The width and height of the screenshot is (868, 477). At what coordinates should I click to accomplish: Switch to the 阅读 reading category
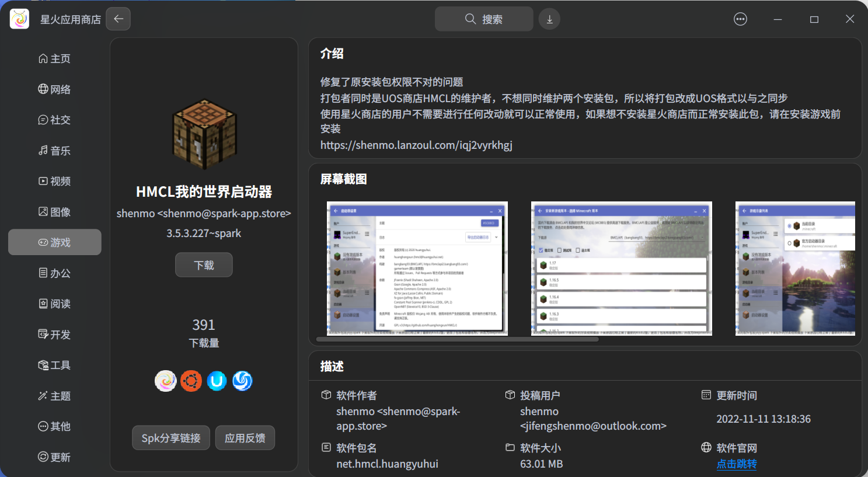click(54, 304)
